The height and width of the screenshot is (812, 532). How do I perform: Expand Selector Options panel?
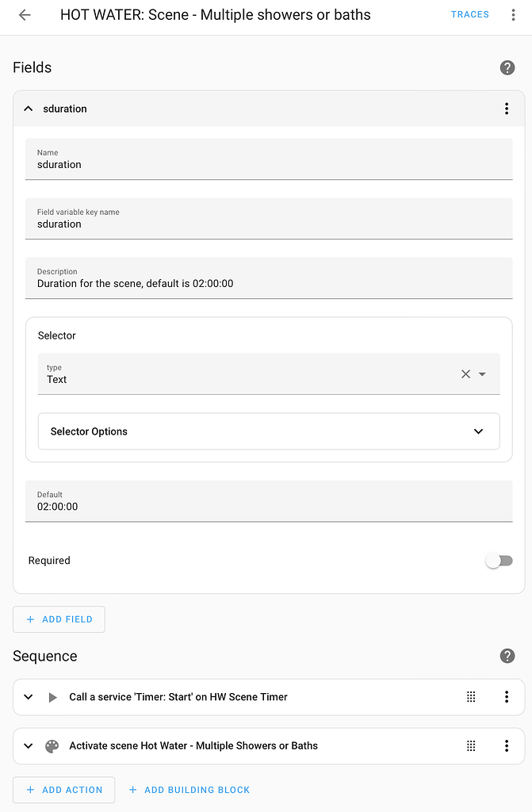478,431
